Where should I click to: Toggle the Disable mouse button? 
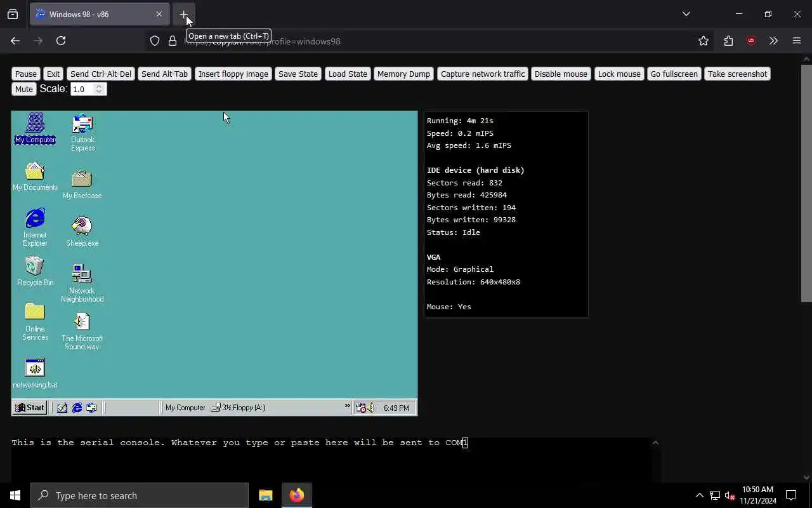click(x=561, y=74)
